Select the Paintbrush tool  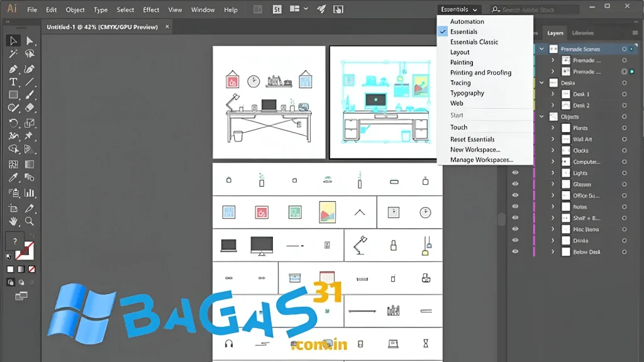click(29, 95)
